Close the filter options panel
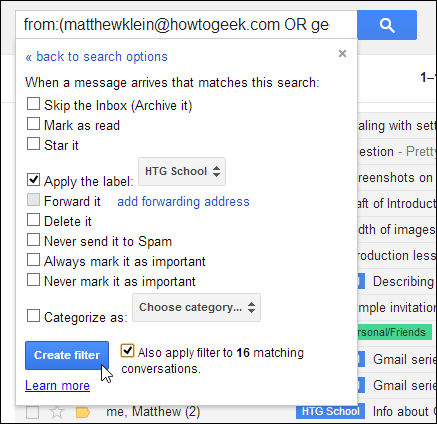 (342, 53)
